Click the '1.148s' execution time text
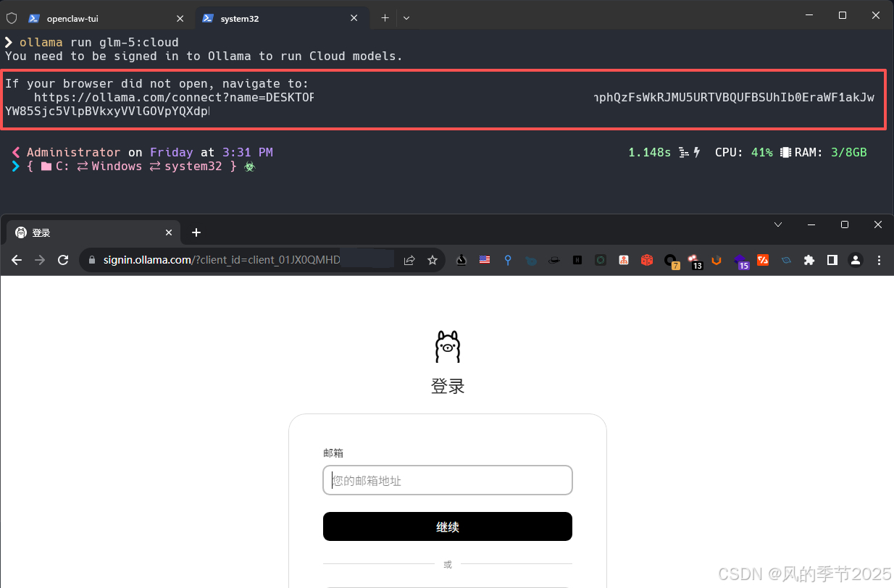Image resolution: width=894 pixels, height=588 pixels. tap(650, 152)
